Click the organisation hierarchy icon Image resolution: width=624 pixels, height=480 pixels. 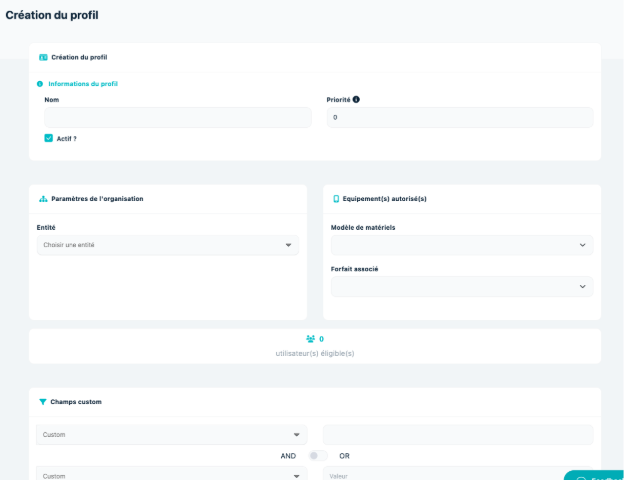click(43, 199)
